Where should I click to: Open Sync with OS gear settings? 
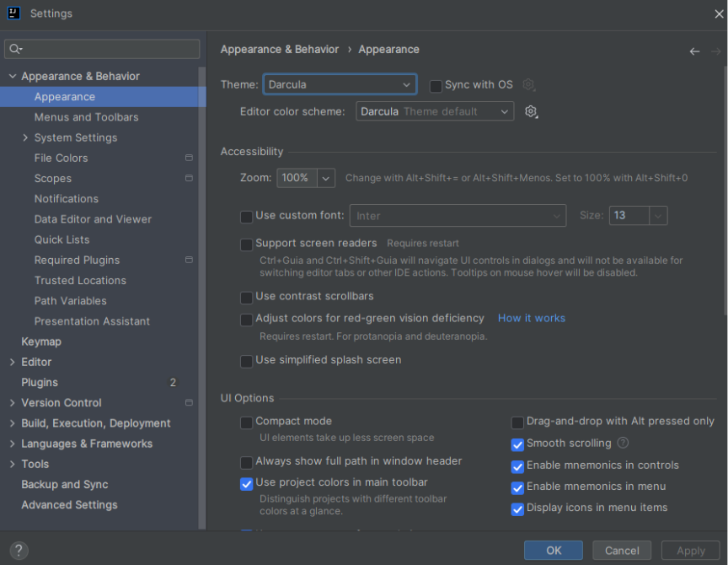[529, 84]
